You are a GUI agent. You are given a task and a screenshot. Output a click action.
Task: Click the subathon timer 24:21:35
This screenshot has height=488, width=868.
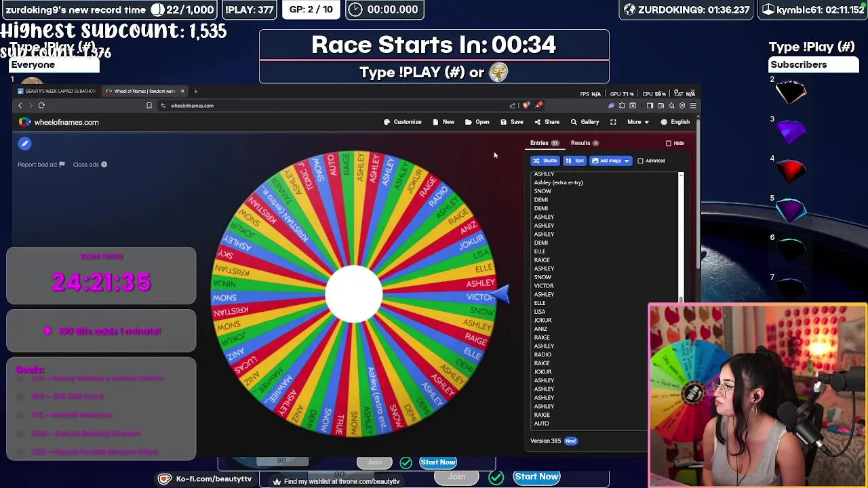tap(101, 282)
